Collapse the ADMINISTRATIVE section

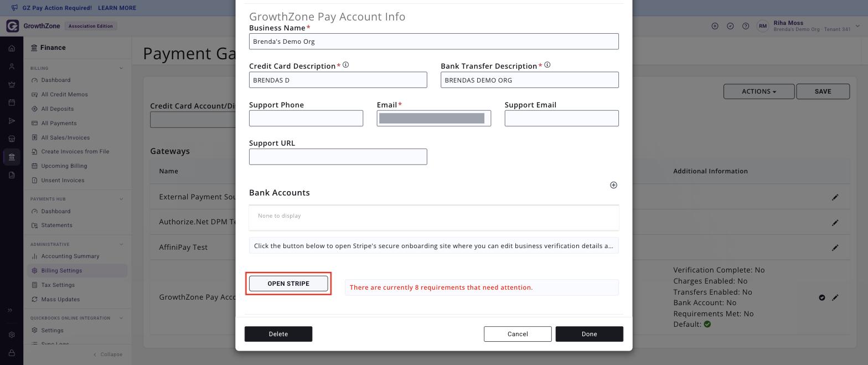coord(121,244)
